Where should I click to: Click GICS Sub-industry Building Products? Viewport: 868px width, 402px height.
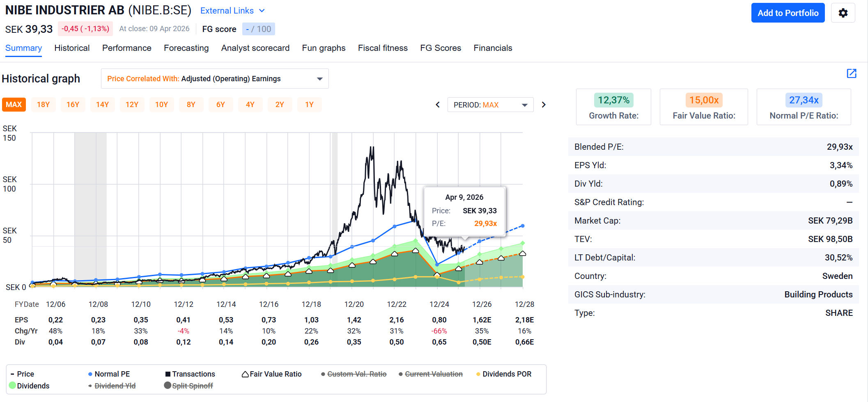click(818, 295)
